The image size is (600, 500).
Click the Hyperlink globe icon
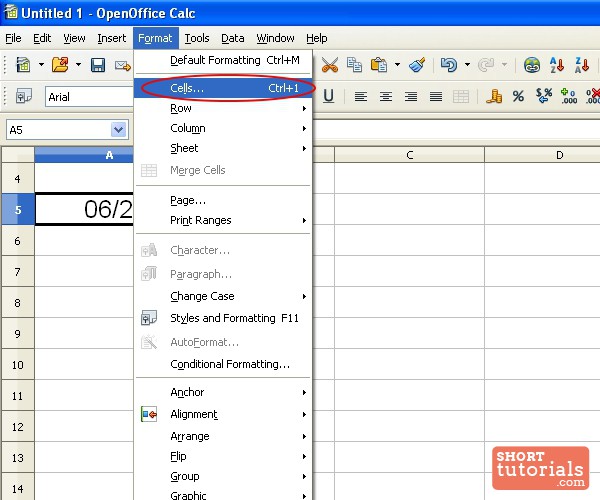tap(532, 65)
